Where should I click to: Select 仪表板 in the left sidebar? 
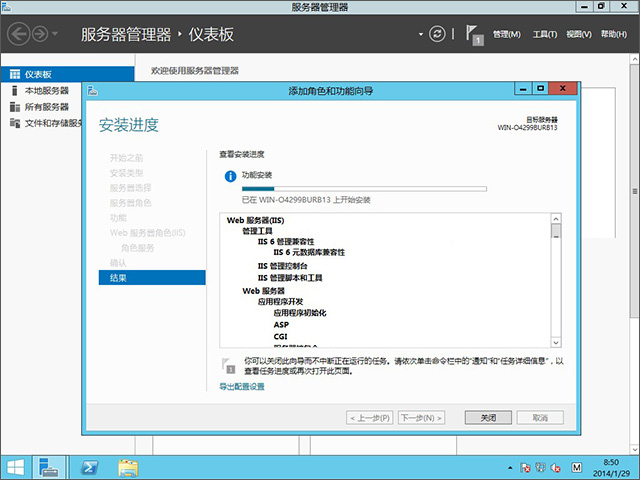(67, 74)
